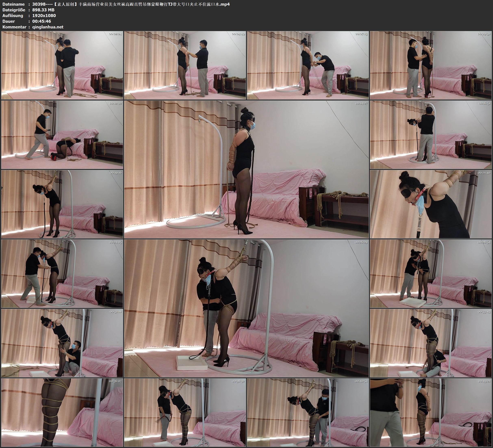Screen dimensions: 493x448
Task: Open the frame timestamped 00:33:43
Action: pyautogui.click(x=431, y=343)
